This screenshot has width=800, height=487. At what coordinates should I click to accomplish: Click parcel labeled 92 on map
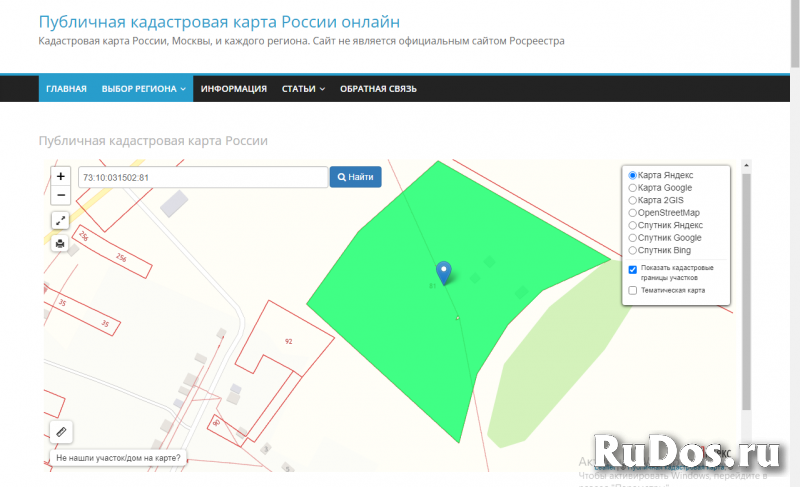pos(289,341)
